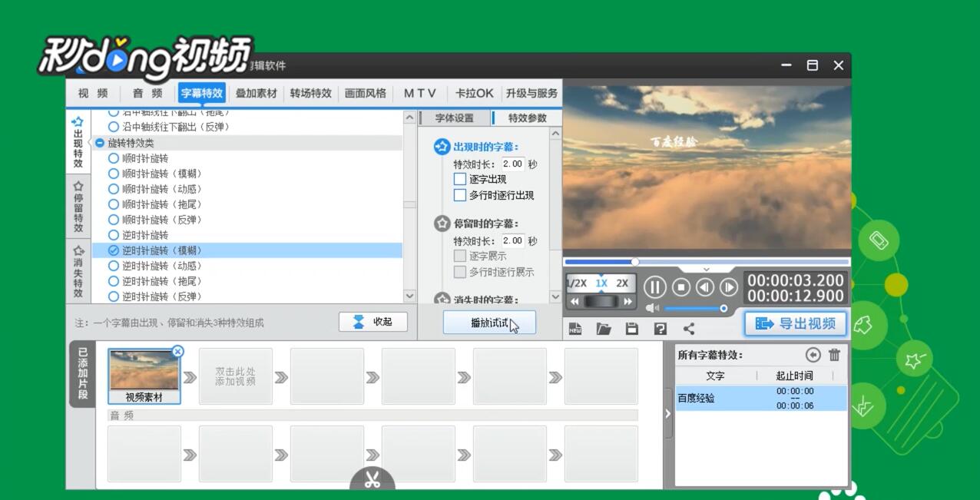Click the fast-forward double-arrow on jog wheel
Image resolution: width=980 pixels, height=500 pixels.
click(627, 302)
